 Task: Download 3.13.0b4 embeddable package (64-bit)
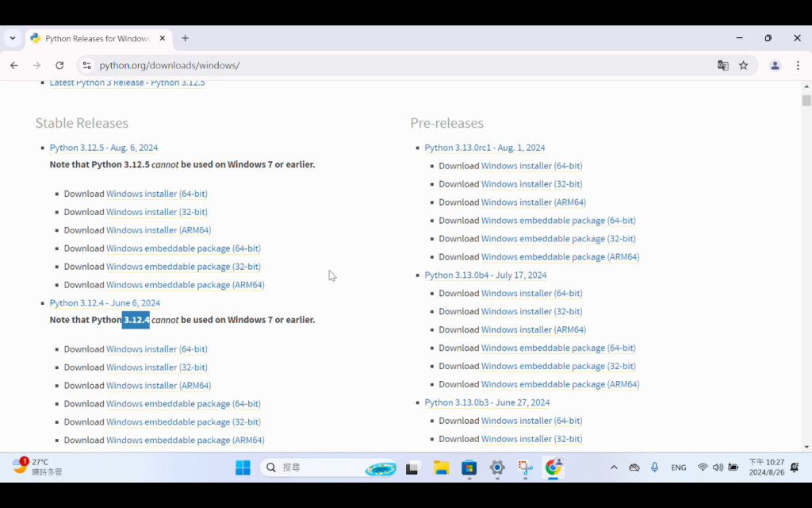tap(558, 348)
